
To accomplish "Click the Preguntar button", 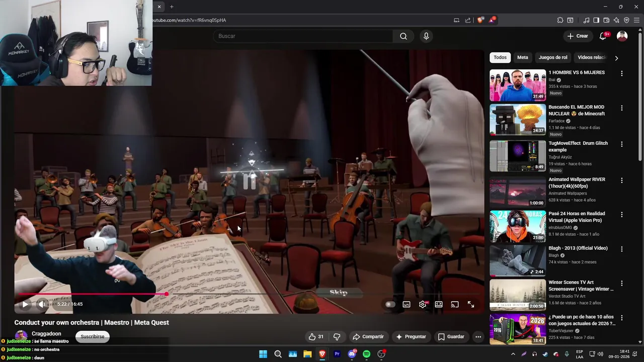I will click(x=411, y=337).
